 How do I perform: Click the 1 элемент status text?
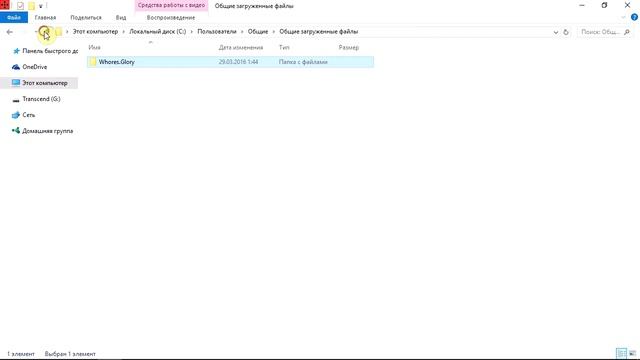21,354
